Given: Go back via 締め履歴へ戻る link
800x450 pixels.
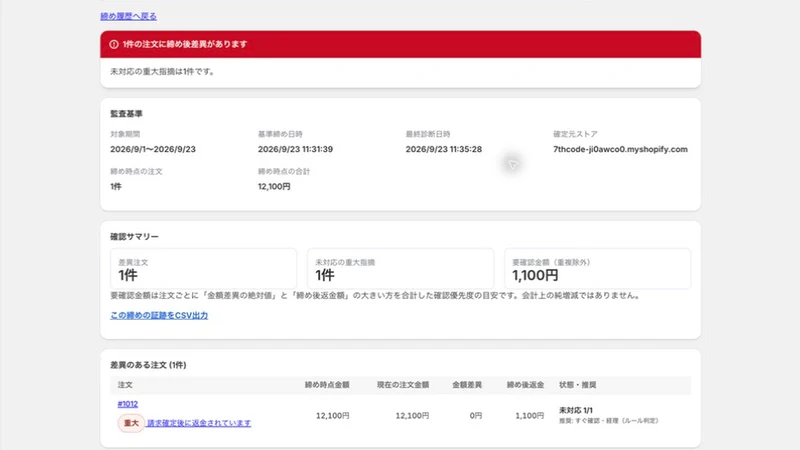Looking at the screenshot, I should click(x=129, y=16).
